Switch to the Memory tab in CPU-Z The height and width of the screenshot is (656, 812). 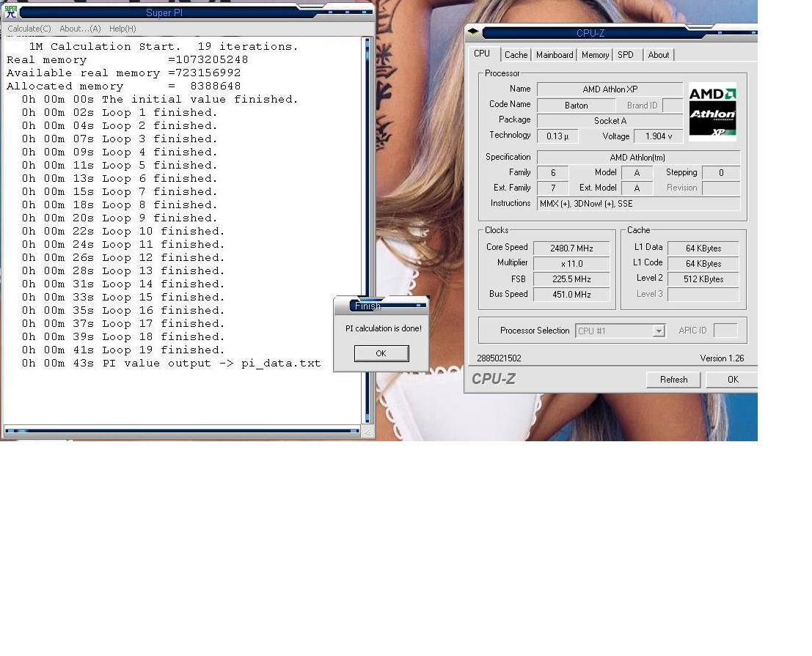[x=595, y=55]
